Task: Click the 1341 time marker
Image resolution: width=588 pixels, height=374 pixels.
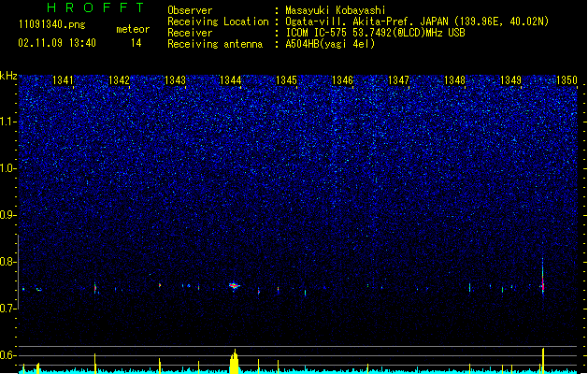Action: click(63, 80)
